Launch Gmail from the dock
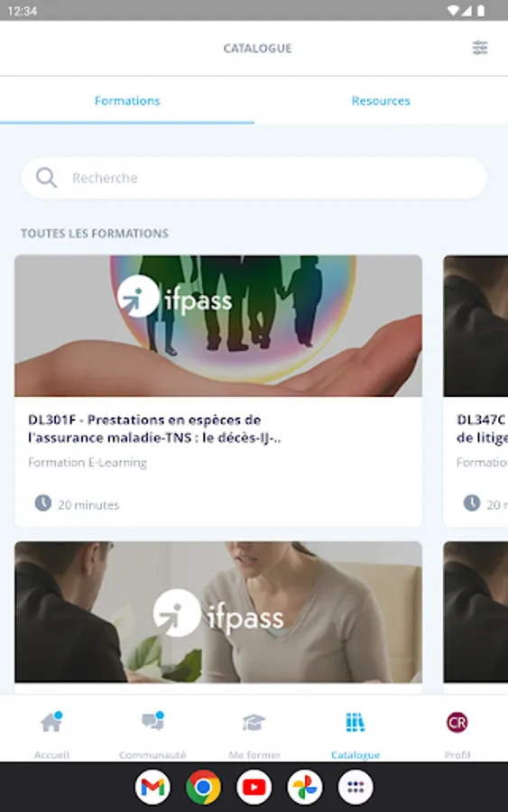Viewport: 508px width, 812px height. [x=152, y=787]
